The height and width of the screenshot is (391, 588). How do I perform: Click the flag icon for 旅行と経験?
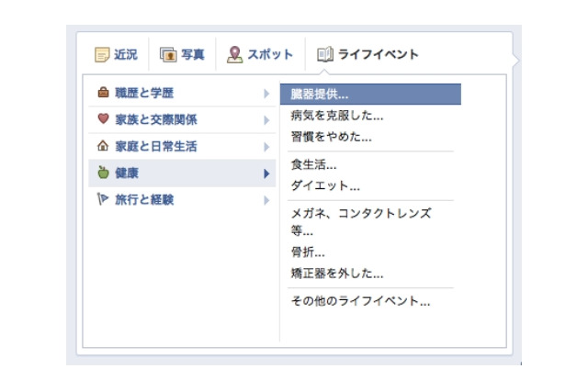(x=102, y=199)
